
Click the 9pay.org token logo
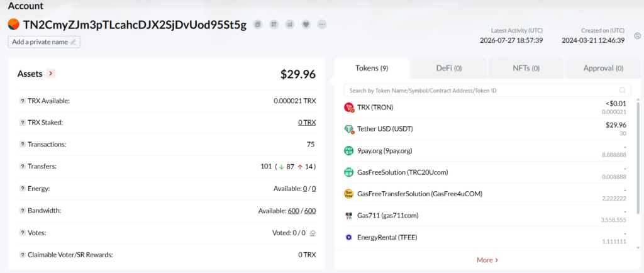[348, 151]
